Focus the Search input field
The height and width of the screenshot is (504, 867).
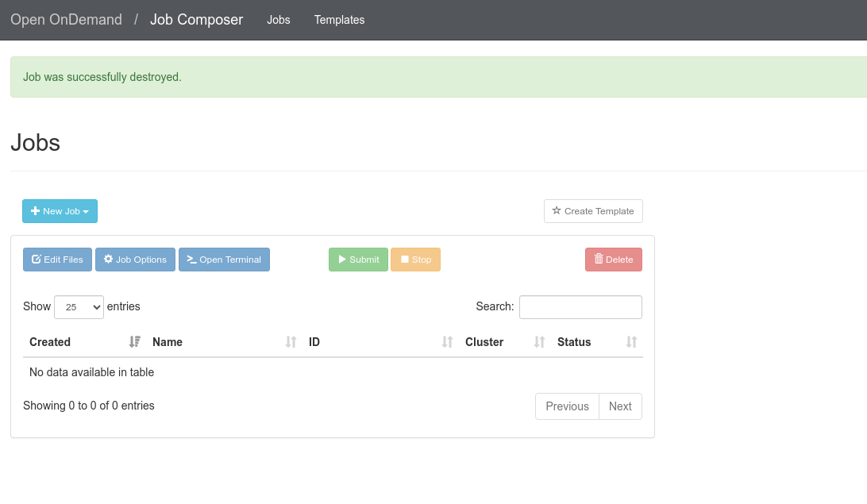pyautogui.click(x=580, y=307)
